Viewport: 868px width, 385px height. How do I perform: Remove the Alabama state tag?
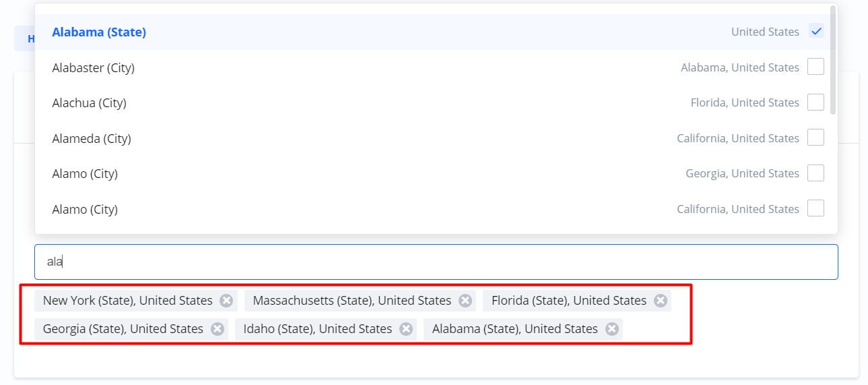click(x=612, y=329)
